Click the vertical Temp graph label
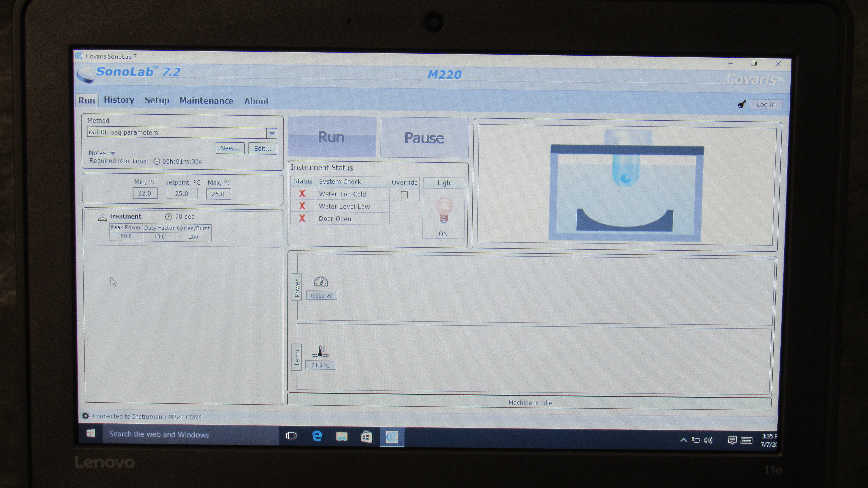The height and width of the screenshot is (488, 868). pos(296,357)
